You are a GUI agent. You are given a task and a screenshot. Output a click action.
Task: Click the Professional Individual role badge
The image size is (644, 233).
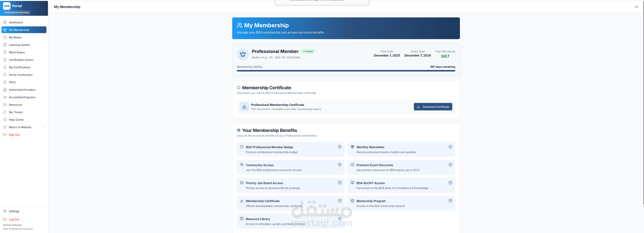[x=17, y=13]
